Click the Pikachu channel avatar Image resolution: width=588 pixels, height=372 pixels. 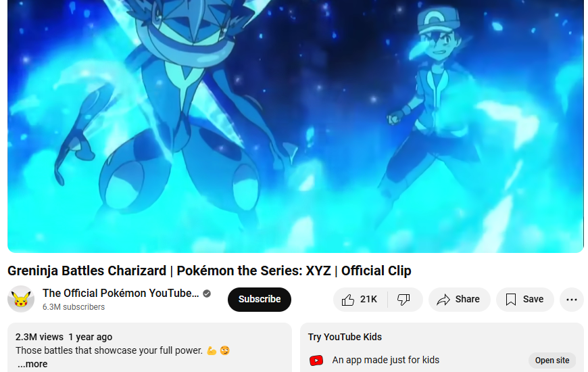21,299
